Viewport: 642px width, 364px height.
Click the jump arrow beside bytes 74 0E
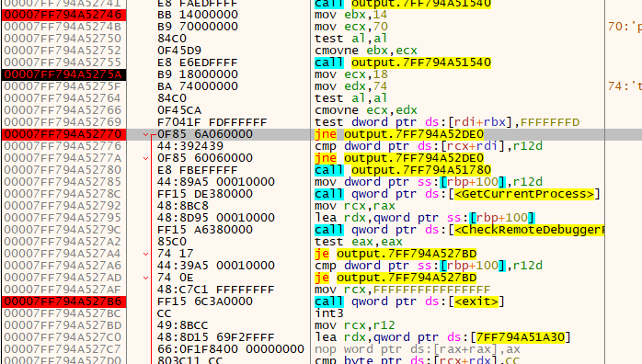(145, 278)
